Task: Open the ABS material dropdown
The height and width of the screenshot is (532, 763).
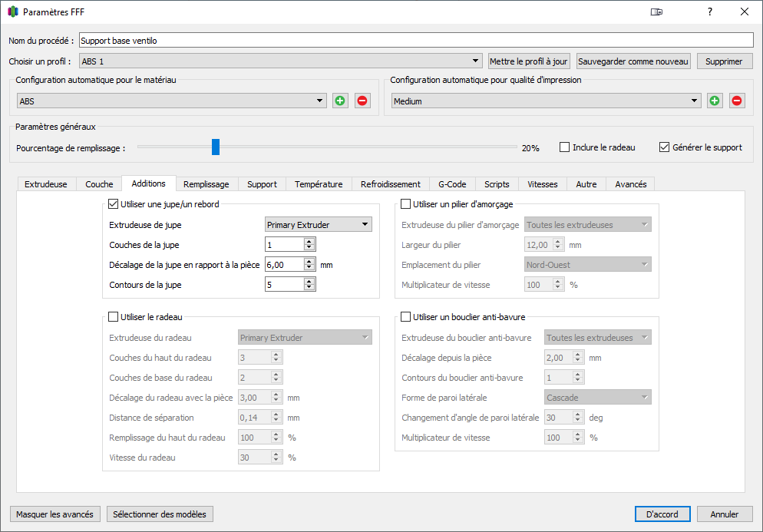Action: coord(171,101)
